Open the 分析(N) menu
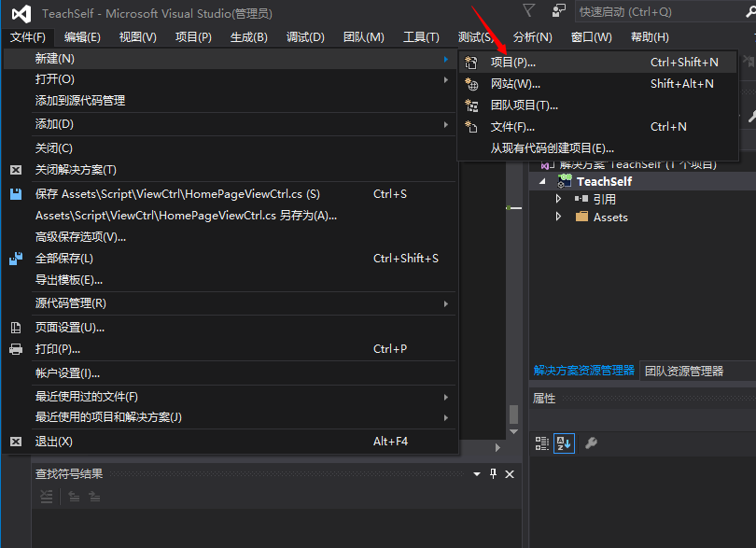Screen dimensions: 756x548 (532, 37)
